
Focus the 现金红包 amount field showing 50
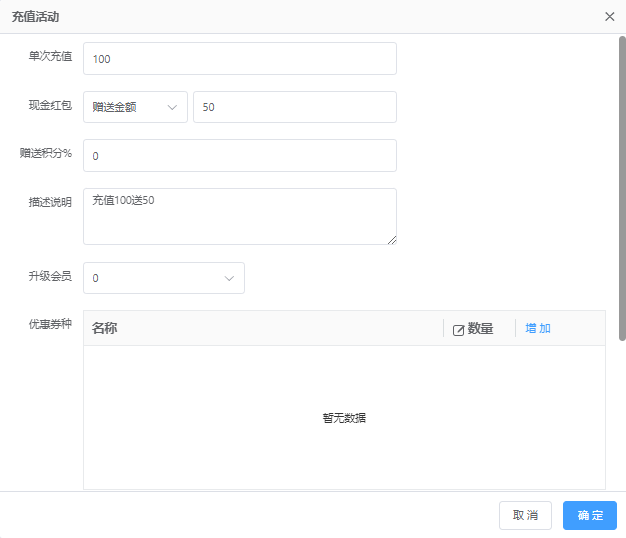(294, 107)
